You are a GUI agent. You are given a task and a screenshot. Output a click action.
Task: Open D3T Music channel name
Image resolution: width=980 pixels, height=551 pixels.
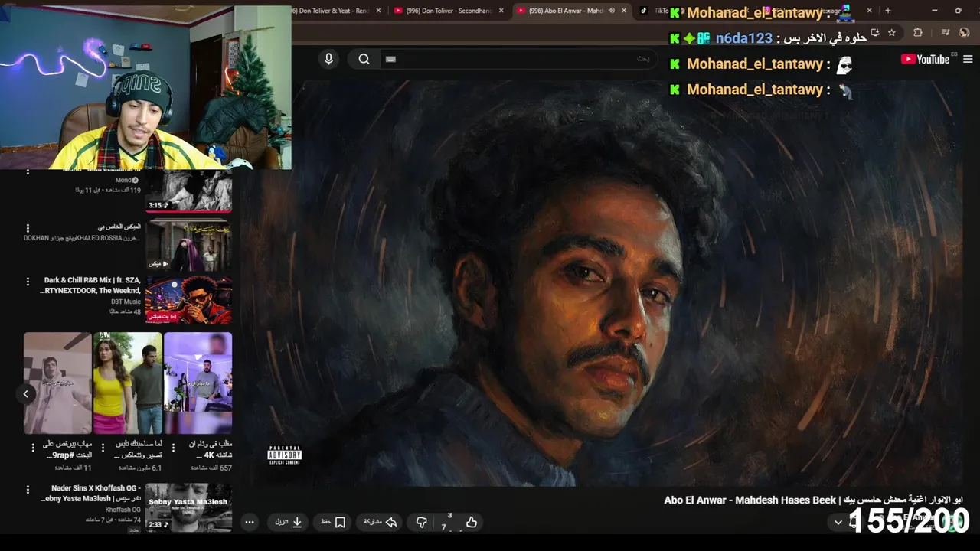click(x=126, y=302)
